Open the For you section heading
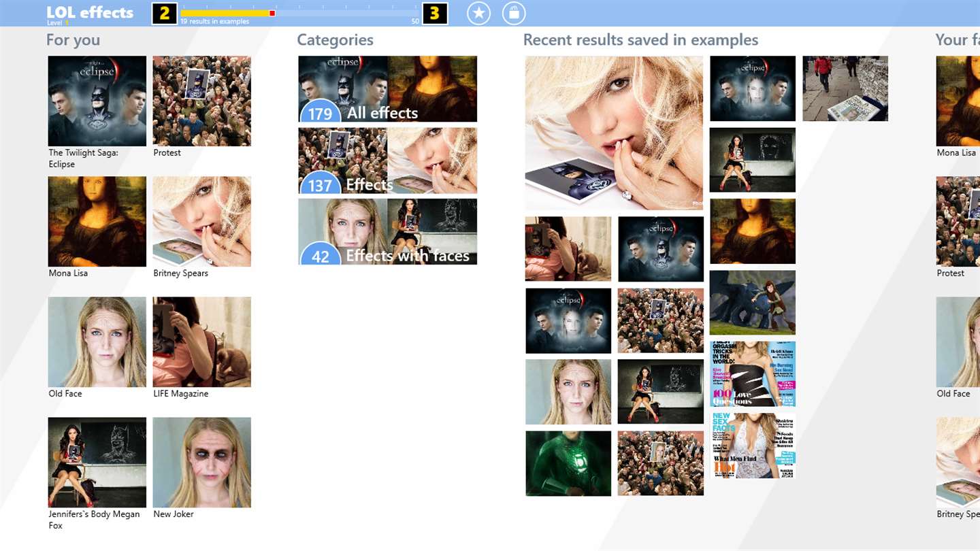The height and width of the screenshot is (551, 980). (73, 40)
